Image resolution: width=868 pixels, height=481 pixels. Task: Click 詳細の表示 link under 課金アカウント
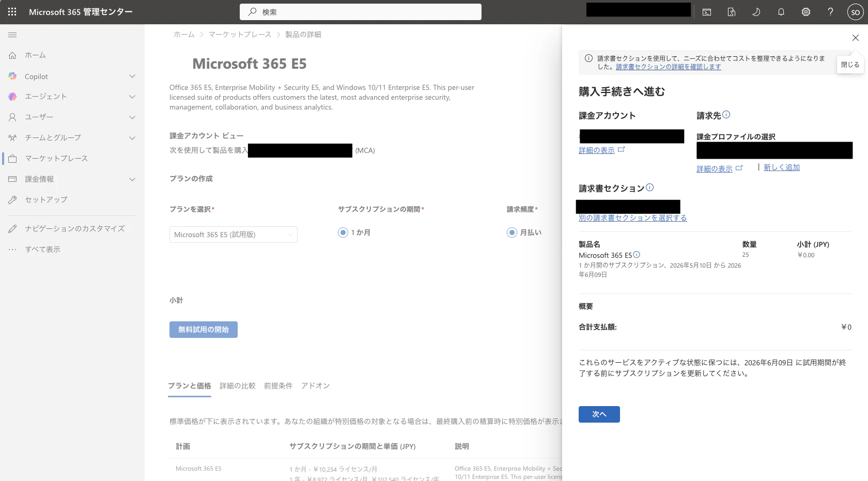(597, 150)
